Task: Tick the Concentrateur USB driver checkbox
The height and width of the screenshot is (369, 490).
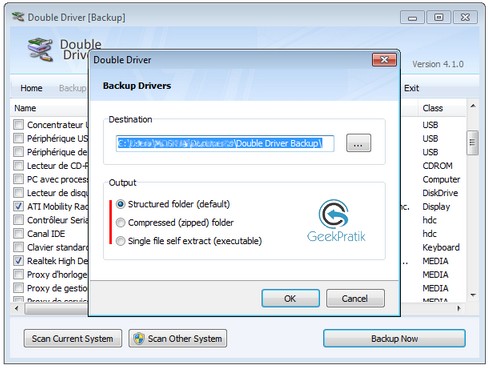Action: [x=18, y=125]
